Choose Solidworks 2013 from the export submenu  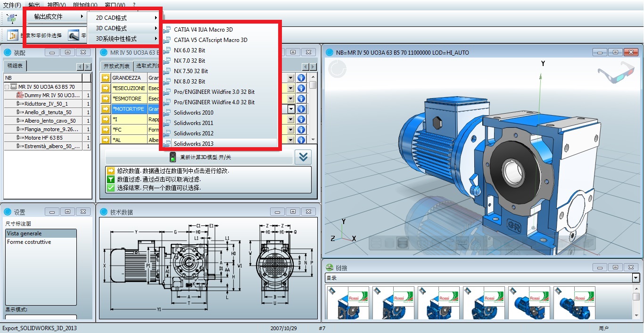click(x=193, y=143)
